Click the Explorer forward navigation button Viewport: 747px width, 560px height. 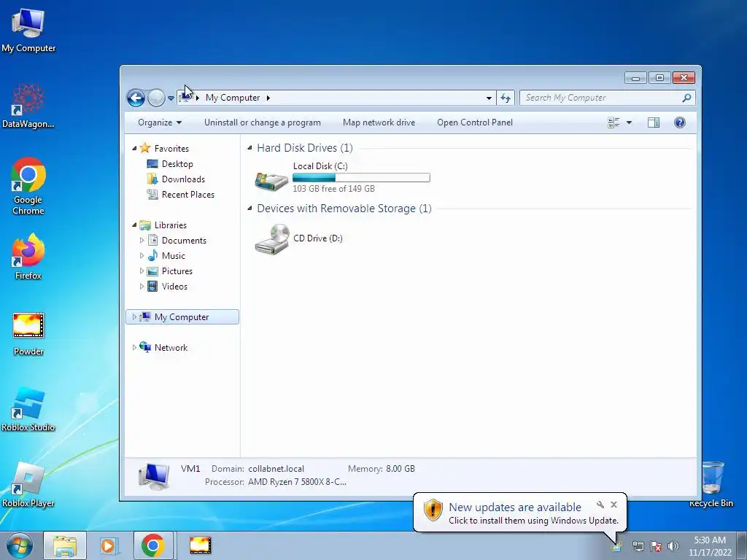(x=156, y=98)
